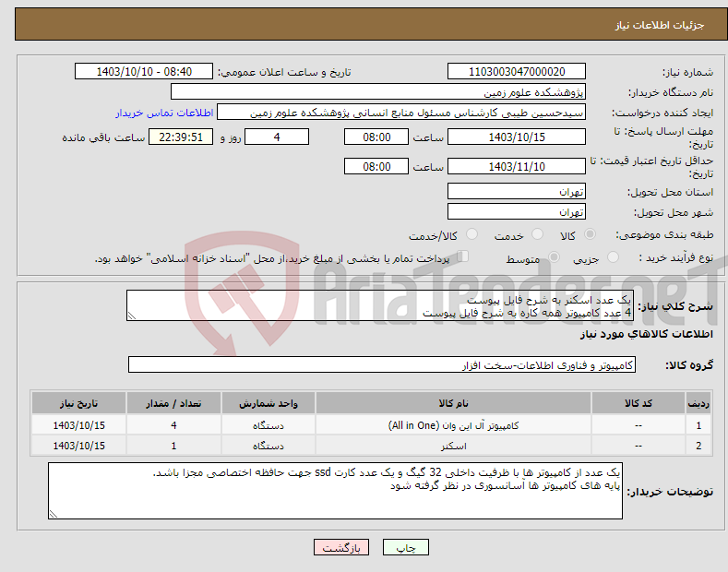The image size is (728, 572).
Task: Click quantity 4 in the All in One row
Action: click(x=173, y=424)
